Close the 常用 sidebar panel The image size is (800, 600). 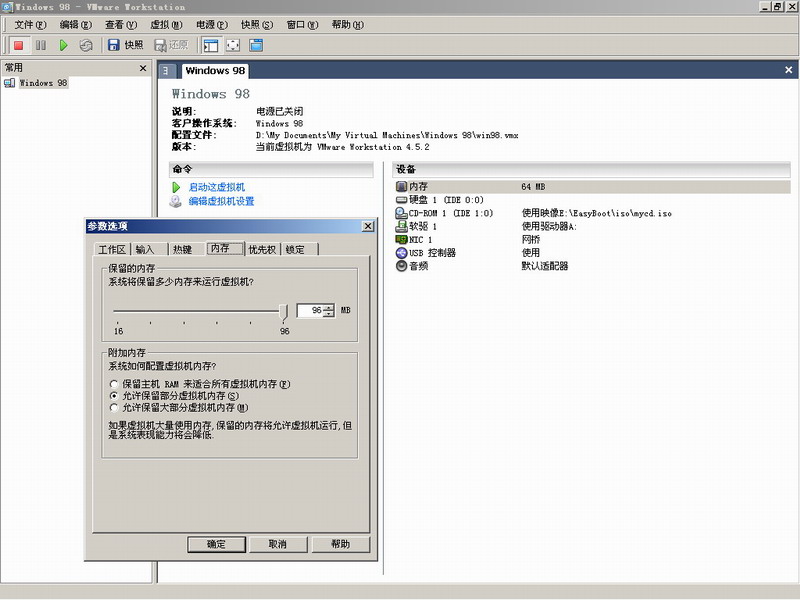tap(143, 68)
